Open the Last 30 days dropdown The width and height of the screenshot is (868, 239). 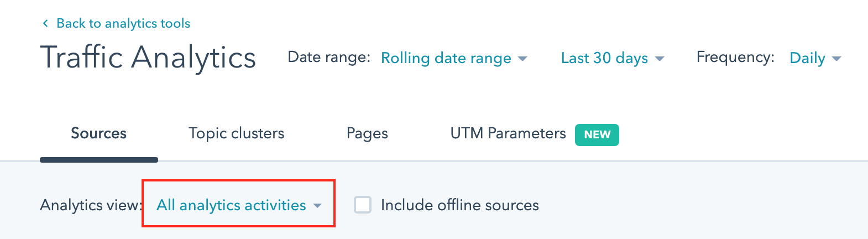pyautogui.click(x=604, y=58)
